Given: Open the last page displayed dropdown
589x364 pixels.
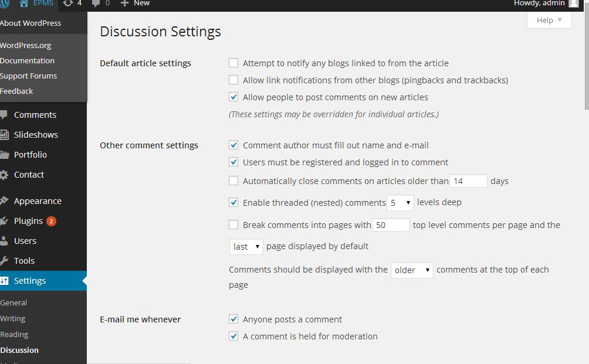Looking at the screenshot, I should point(246,247).
